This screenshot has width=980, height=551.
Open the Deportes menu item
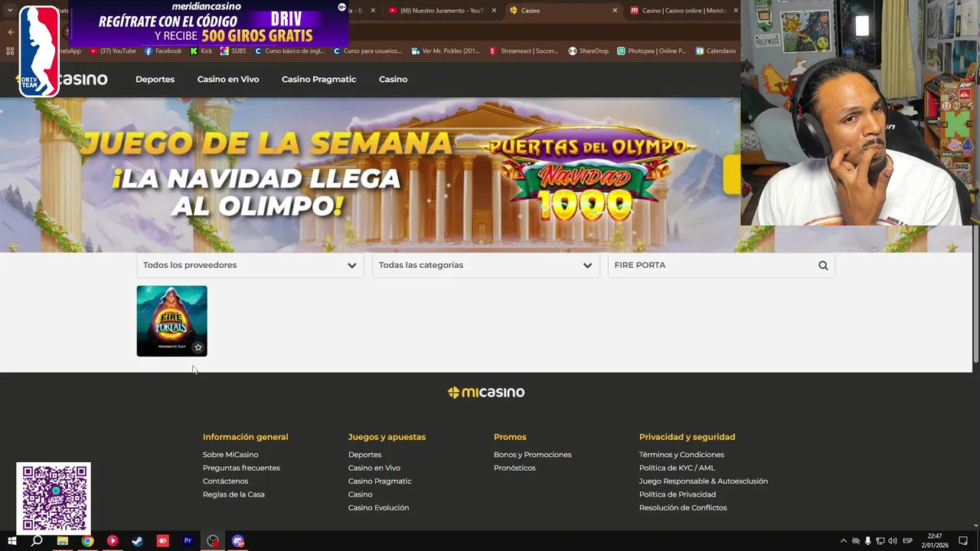(155, 80)
